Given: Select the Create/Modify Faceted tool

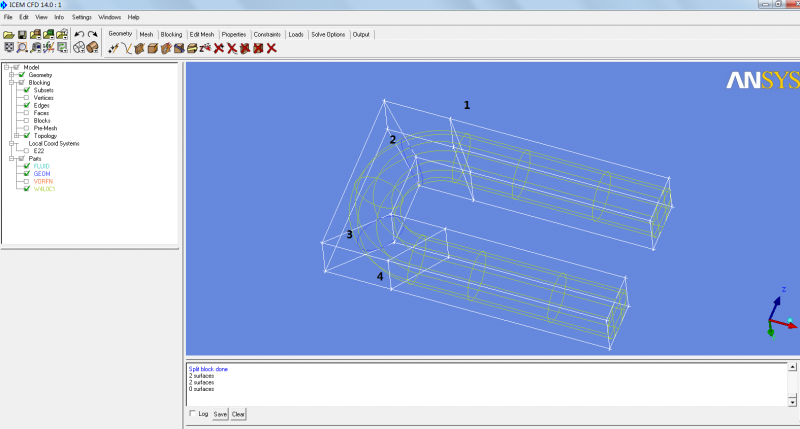Looking at the screenshot, I should click(166, 48).
